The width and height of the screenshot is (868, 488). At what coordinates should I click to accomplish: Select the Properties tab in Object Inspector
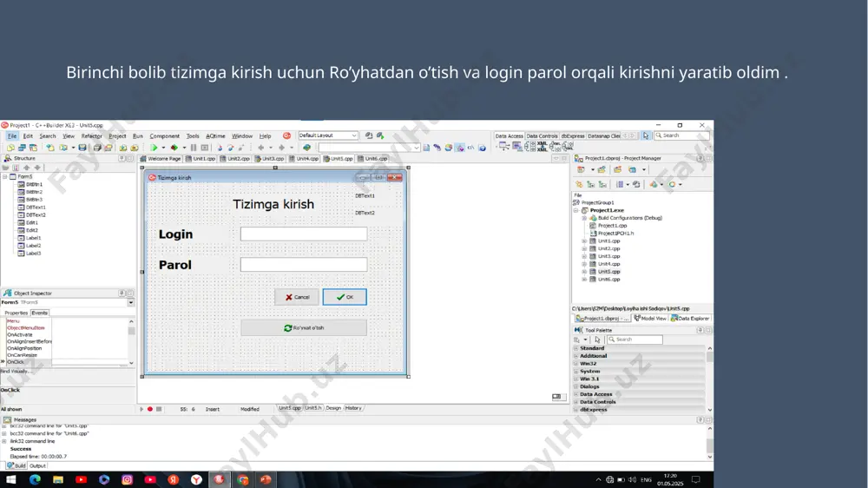point(16,313)
